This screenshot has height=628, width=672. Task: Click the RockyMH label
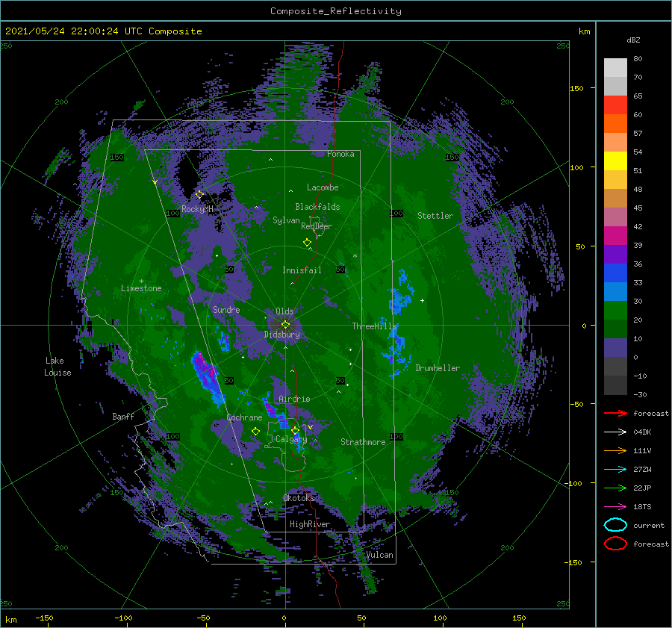197,209
